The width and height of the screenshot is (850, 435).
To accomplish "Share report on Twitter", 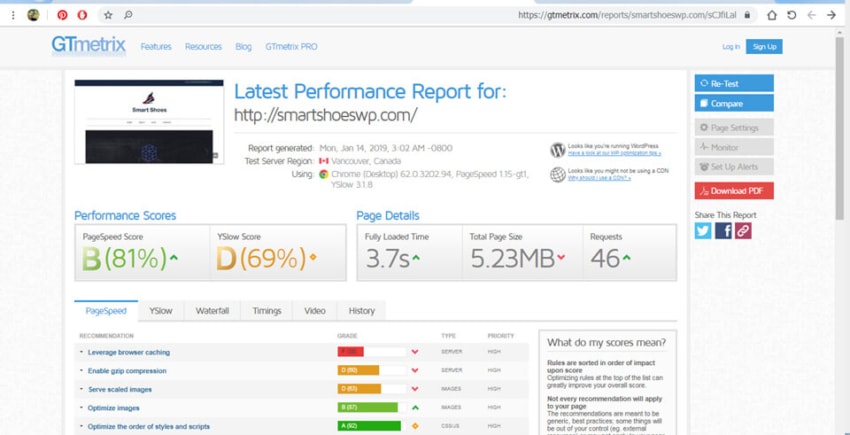I will click(703, 231).
